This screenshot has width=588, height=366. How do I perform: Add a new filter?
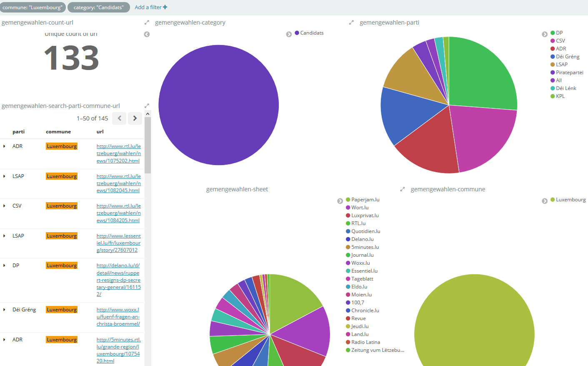click(151, 7)
